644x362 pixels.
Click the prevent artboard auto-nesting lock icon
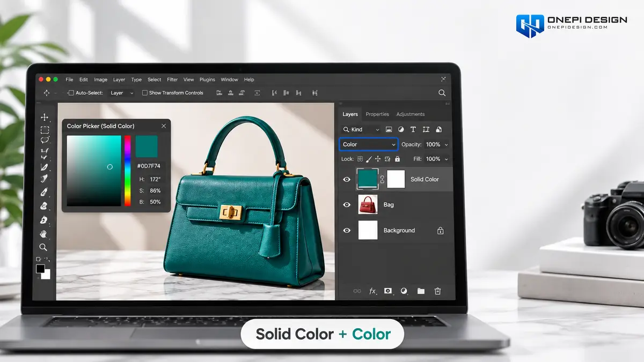pyautogui.click(x=387, y=159)
